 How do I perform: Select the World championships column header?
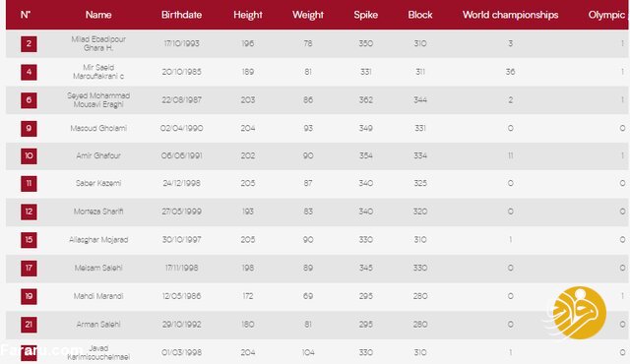tap(510, 15)
